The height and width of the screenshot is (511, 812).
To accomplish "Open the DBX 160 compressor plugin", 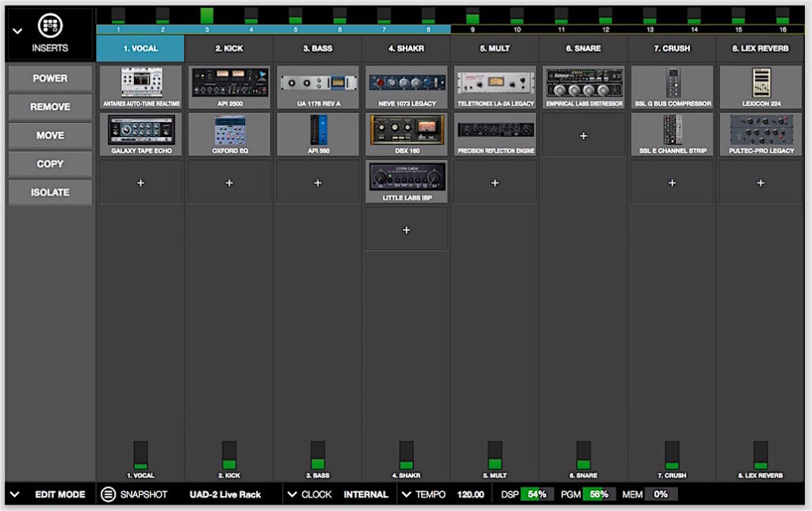I will 407,135.
